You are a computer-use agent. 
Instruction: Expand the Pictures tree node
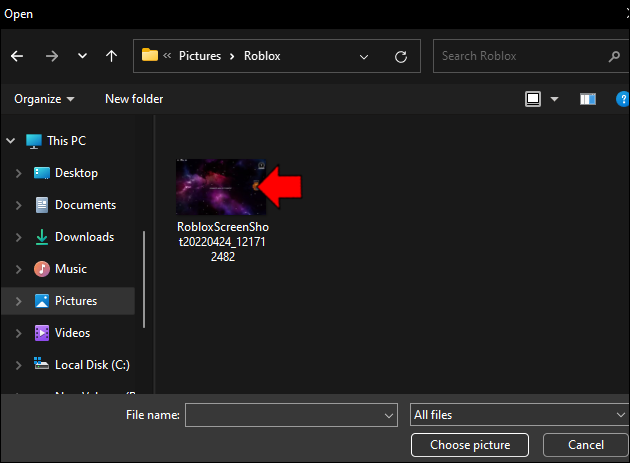(x=18, y=301)
